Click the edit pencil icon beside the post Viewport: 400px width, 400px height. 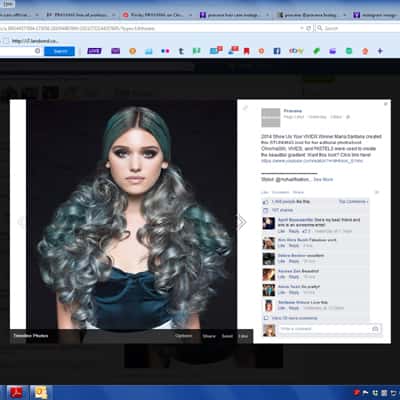tap(245, 108)
